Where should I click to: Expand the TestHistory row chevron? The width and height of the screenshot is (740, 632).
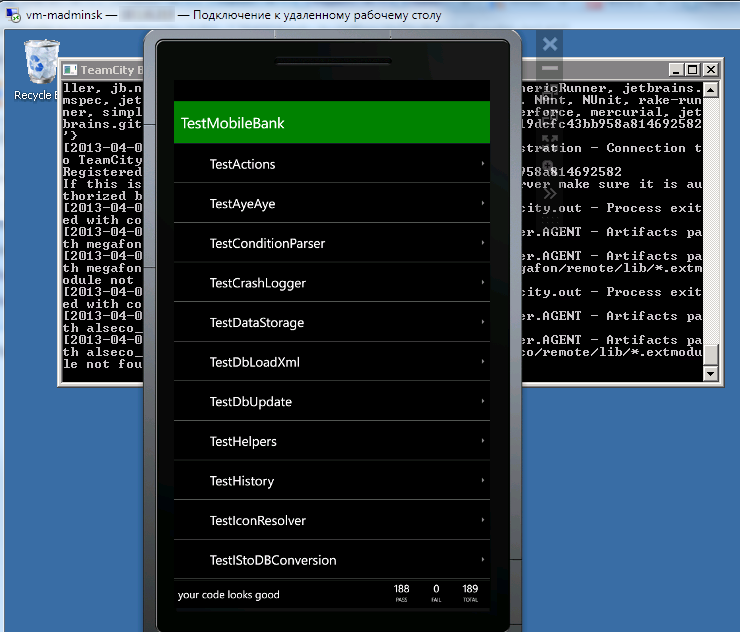(x=483, y=480)
